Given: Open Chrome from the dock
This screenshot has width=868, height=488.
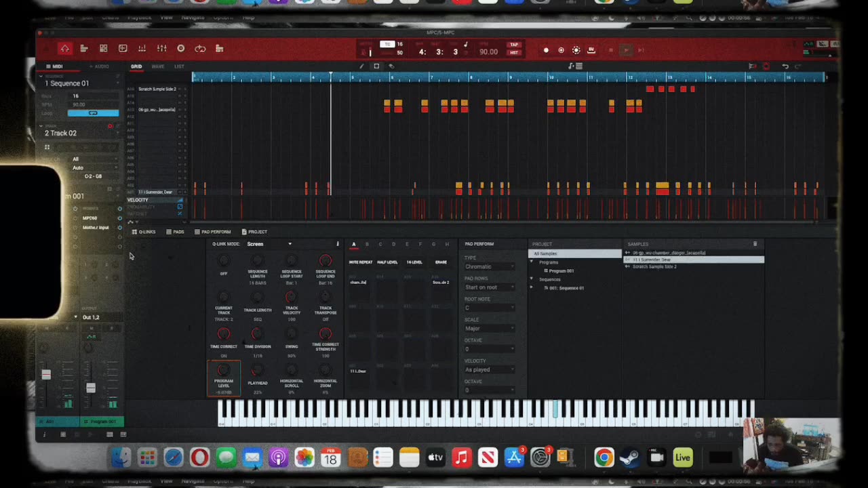Looking at the screenshot, I should coord(604,457).
